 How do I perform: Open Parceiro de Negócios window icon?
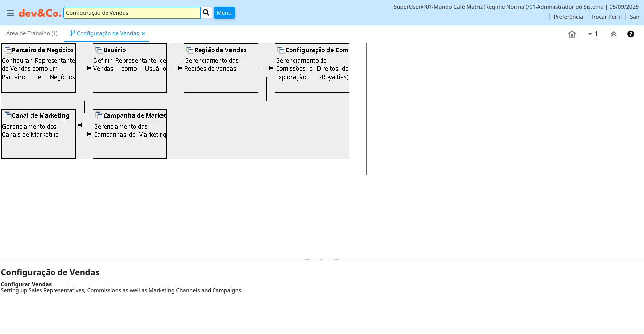[x=8, y=50]
